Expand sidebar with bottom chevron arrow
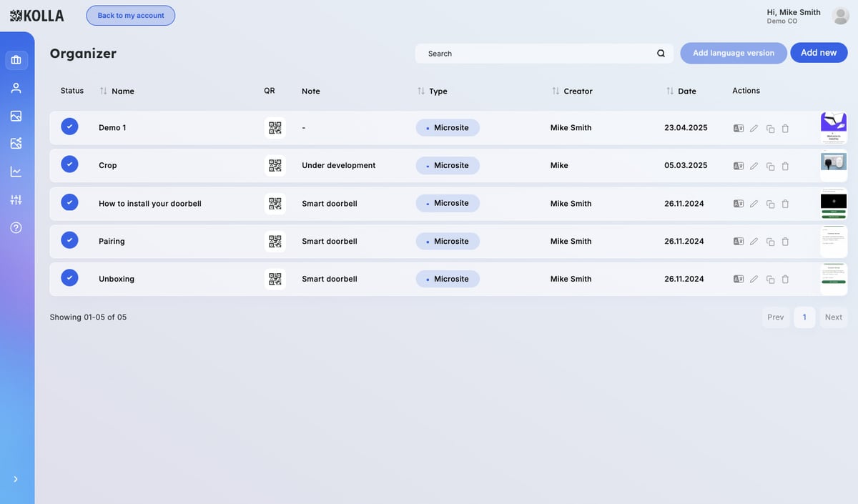Screen dimensions: 858x504 [16, 479]
